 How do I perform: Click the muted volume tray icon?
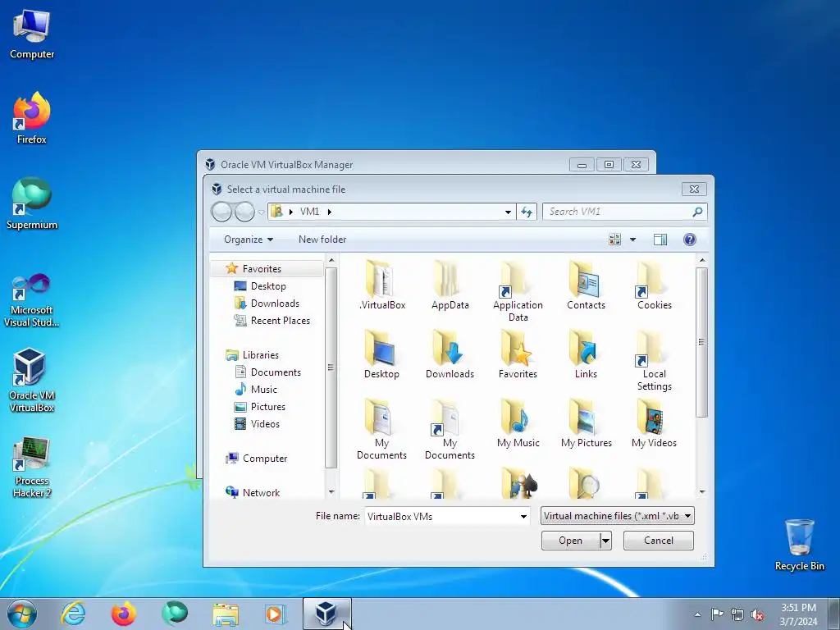click(757, 614)
